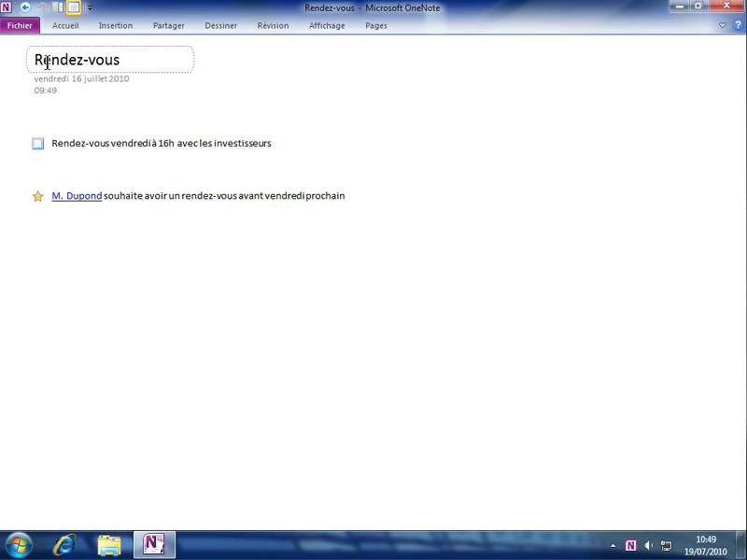Open the Windows Start menu
This screenshot has width=747, height=560.
tap(18, 545)
